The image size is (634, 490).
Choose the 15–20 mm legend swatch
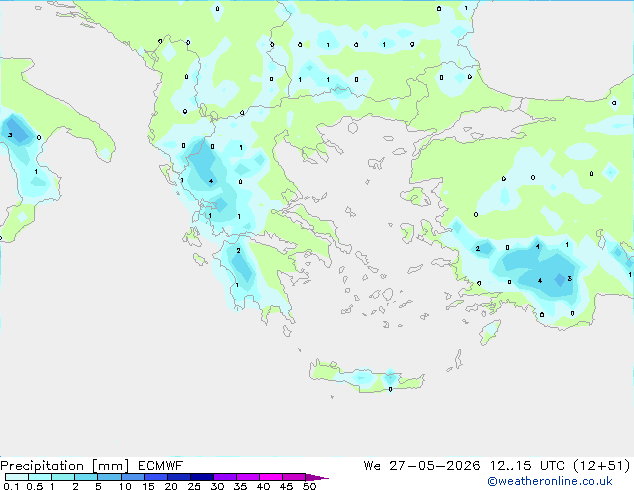[155, 477]
